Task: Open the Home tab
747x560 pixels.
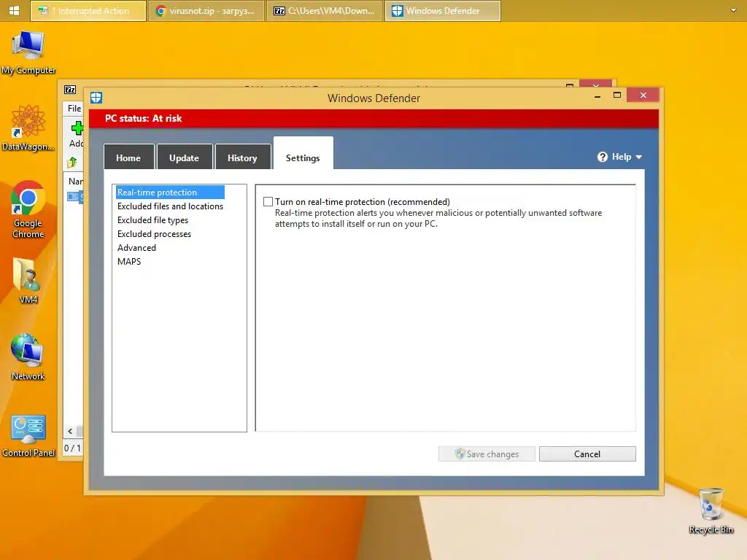Action: (x=128, y=157)
